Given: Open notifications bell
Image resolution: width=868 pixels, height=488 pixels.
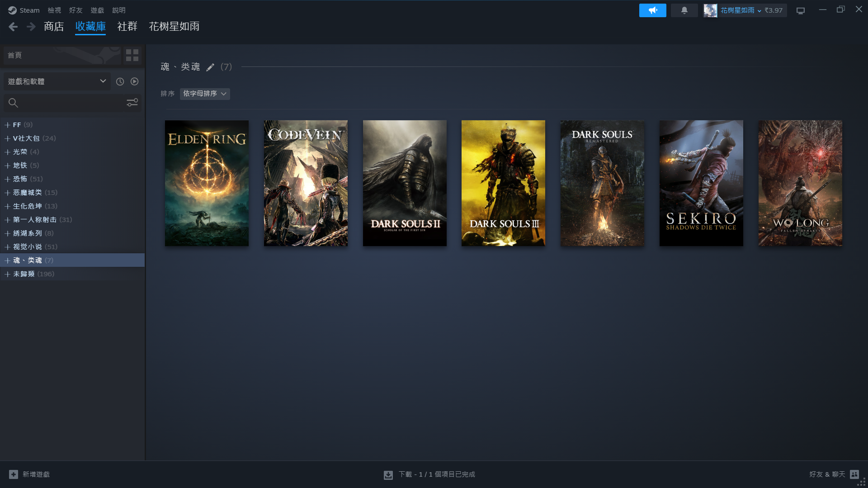Looking at the screenshot, I should click(x=684, y=10).
